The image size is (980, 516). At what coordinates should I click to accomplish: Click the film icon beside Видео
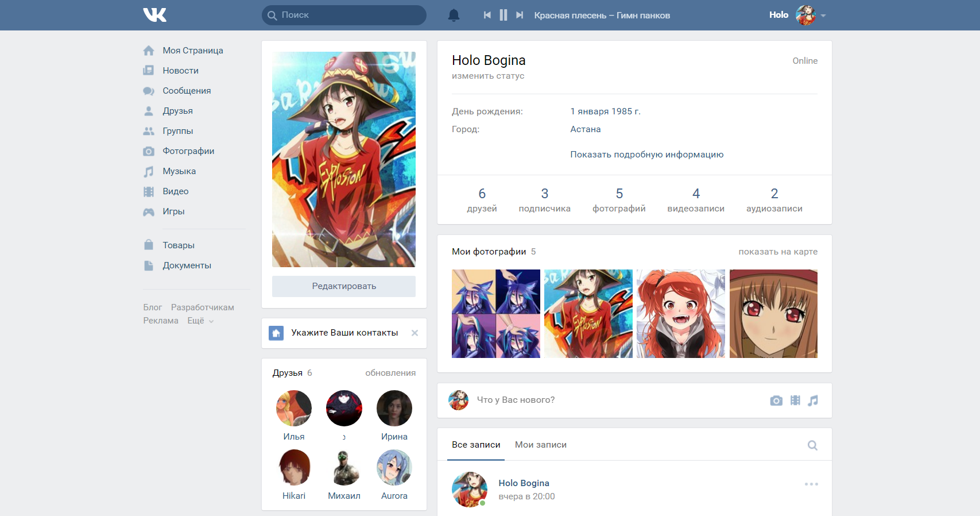[149, 191]
